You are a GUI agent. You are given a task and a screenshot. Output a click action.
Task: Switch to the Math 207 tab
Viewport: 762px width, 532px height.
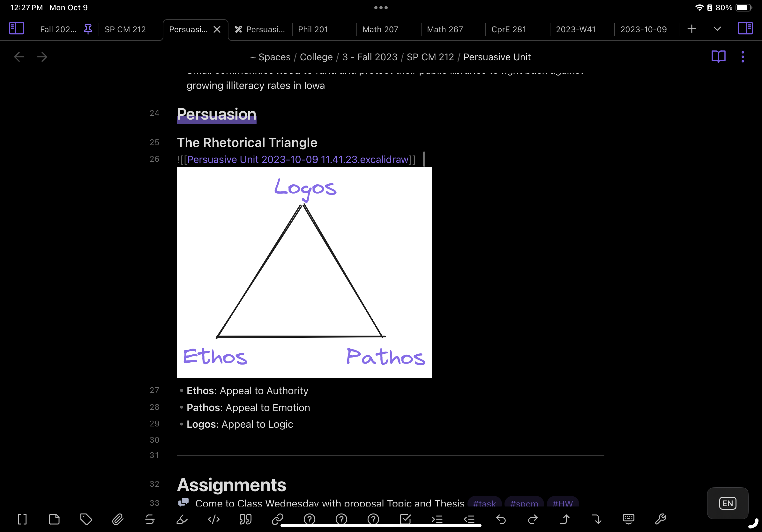[380, 29]
